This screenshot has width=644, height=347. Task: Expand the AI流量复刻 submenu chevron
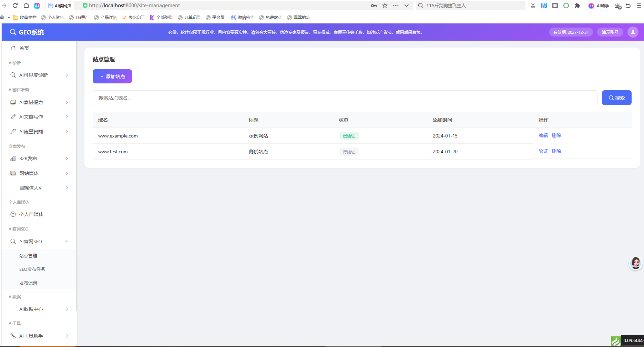point(67,132)
